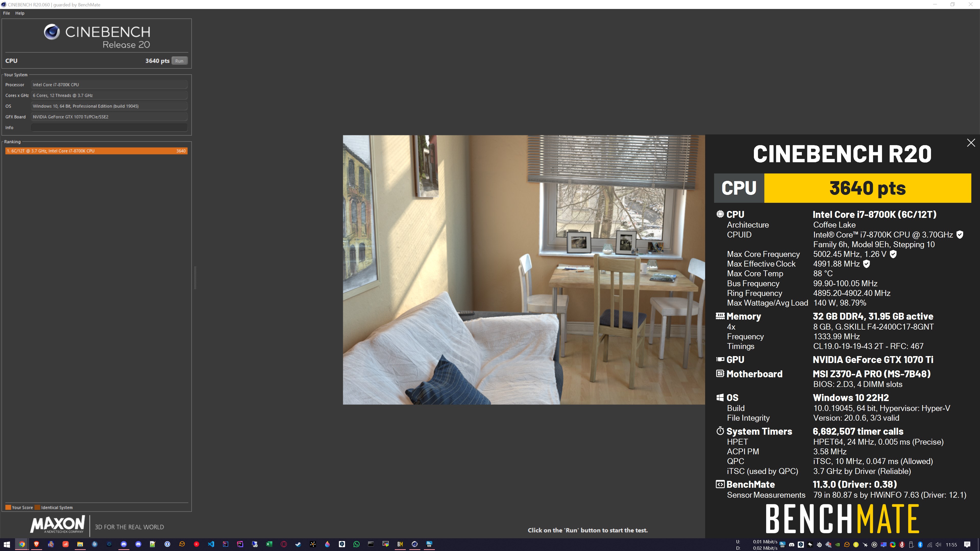
Task: Click the Maxon logo at bottom left
Action: [57, 525]
